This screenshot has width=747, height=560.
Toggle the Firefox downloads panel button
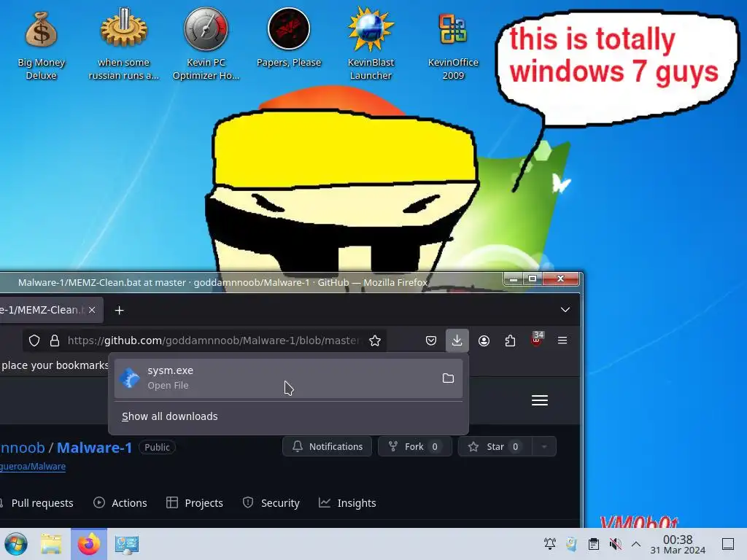(457, 340)
